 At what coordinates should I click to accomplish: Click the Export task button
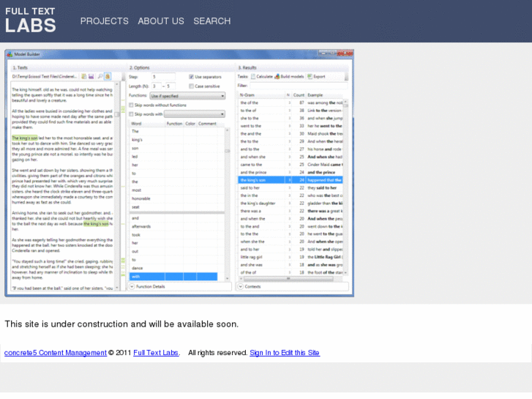[316, 76]
